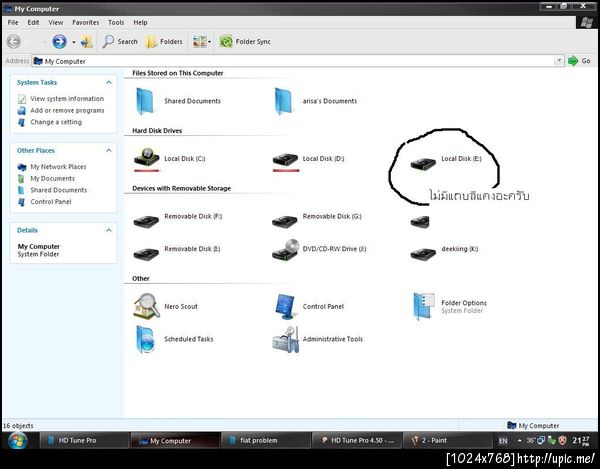Open Search in the toolbar

coord(120,41)
